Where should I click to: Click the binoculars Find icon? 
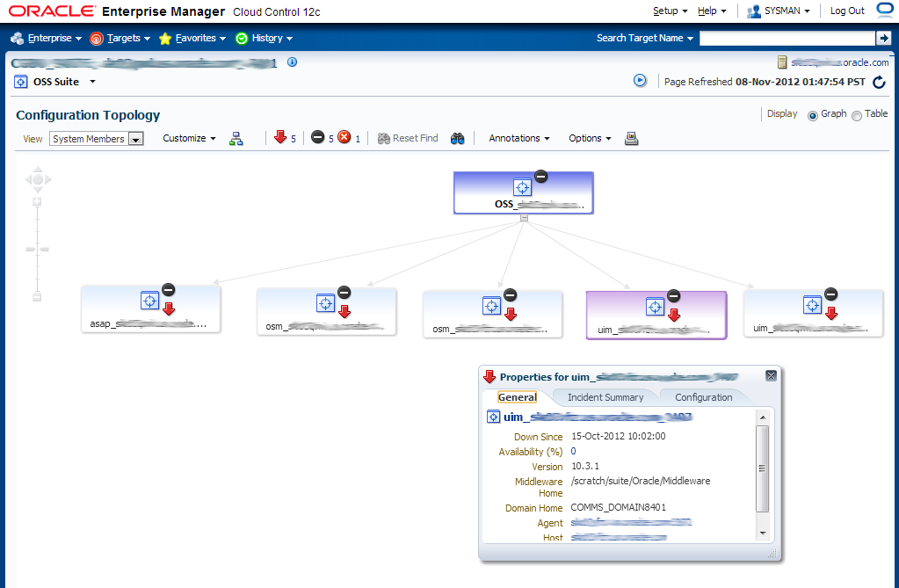point(457,138)
